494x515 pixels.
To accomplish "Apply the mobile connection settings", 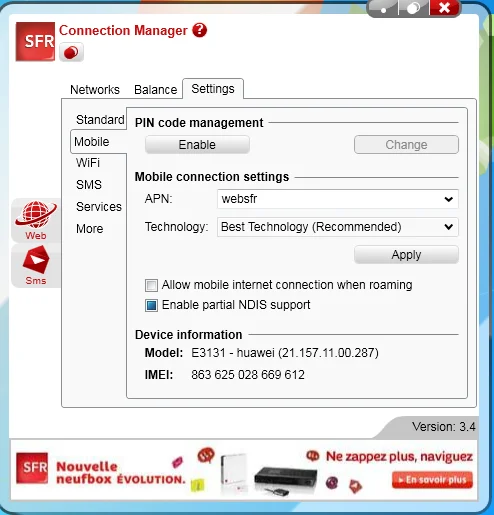I will click(x=406, y=255).
